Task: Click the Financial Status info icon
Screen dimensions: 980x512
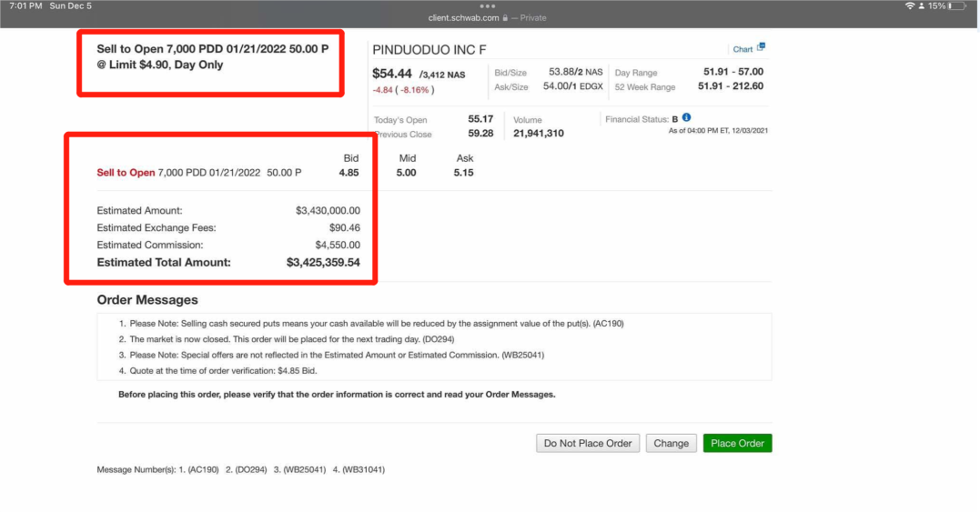Action: pos(686,118)
